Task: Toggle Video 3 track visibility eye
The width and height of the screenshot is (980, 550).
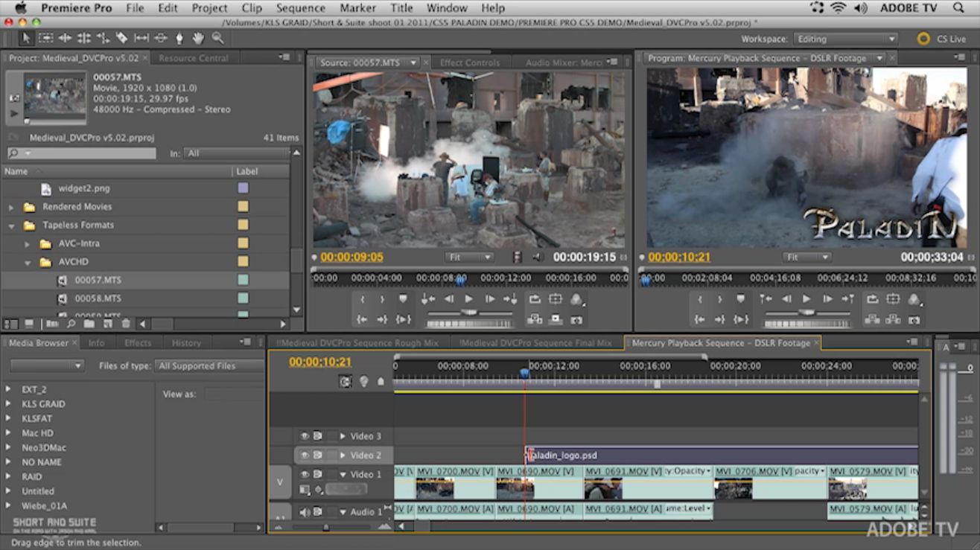Action: (305, 436)
